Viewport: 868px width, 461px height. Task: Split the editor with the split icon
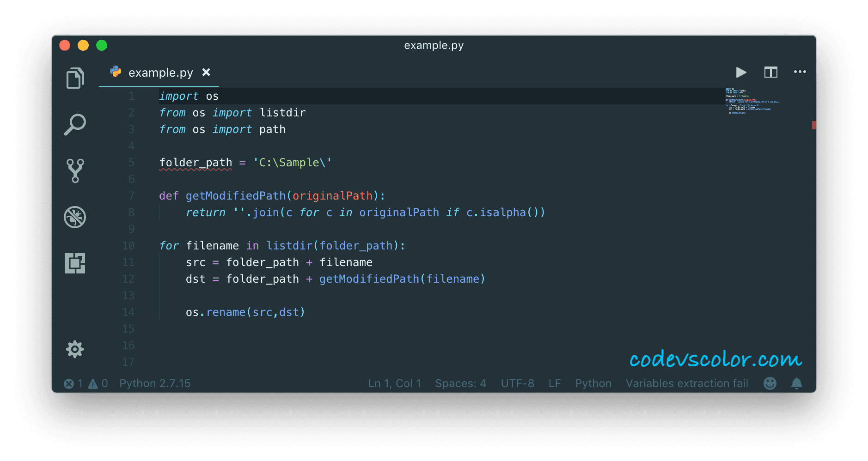(x=771, y=72)
